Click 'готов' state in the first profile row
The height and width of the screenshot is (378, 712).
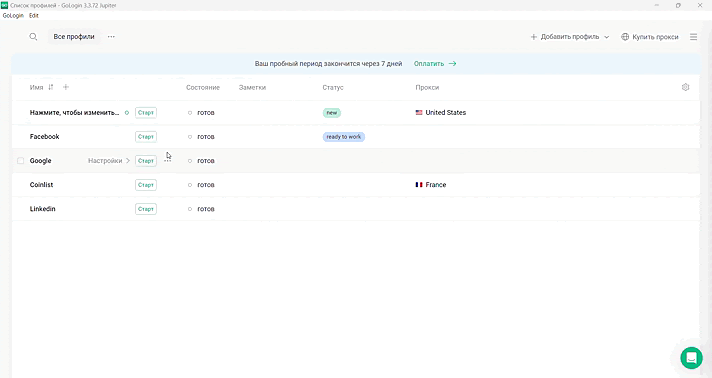tap(206, 113)
